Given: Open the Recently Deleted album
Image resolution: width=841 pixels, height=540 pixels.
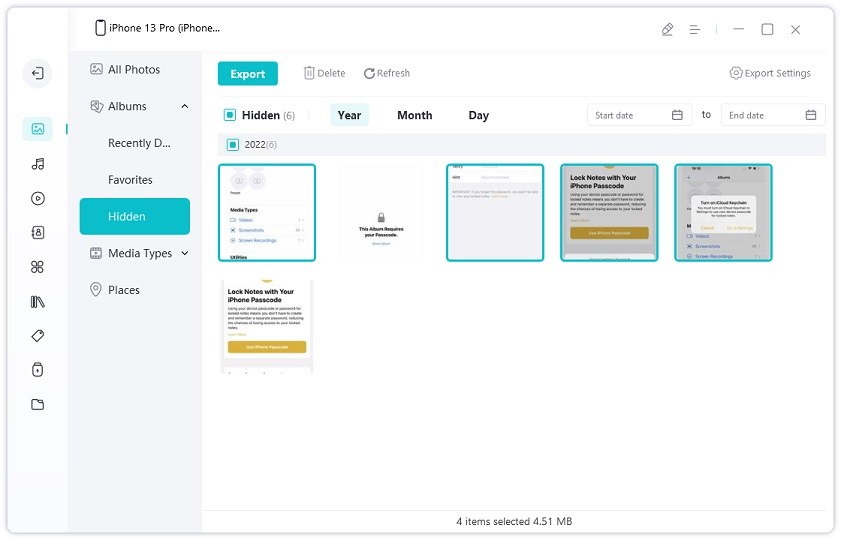Looking at the screenshot, I should click(x=139, y=143).
